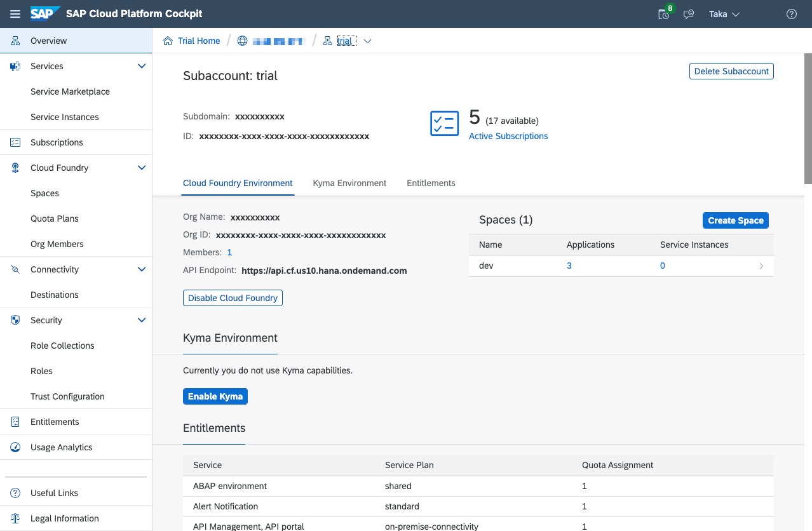
Task: Click the page vertical scrollbar
Action: coord(808,118)
